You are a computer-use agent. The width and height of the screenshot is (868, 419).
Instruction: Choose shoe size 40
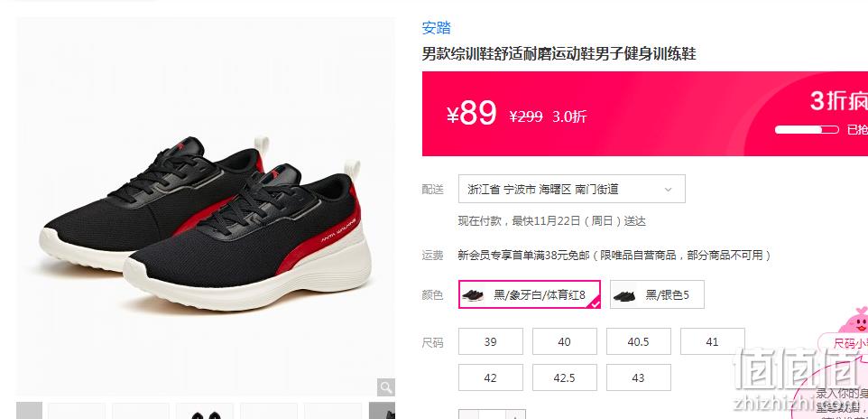point(565,341)
